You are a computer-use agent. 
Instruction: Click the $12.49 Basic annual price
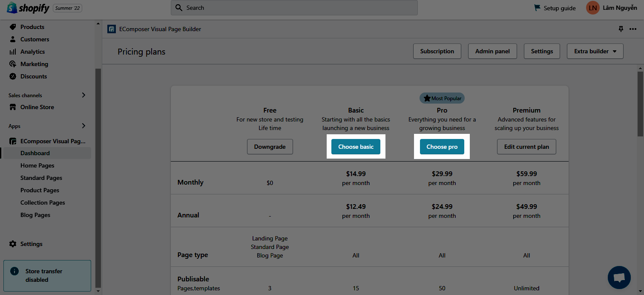[356, 207]
